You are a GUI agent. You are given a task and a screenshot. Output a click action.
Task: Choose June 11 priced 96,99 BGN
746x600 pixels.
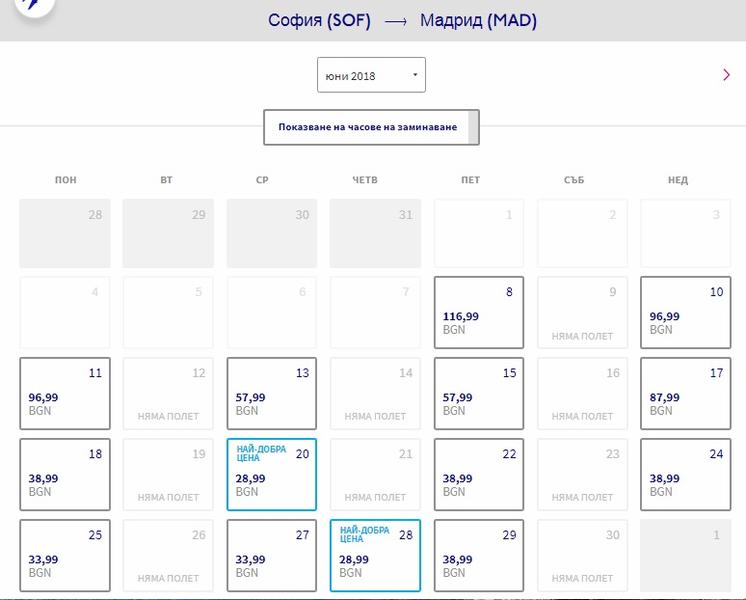[65, 393]
